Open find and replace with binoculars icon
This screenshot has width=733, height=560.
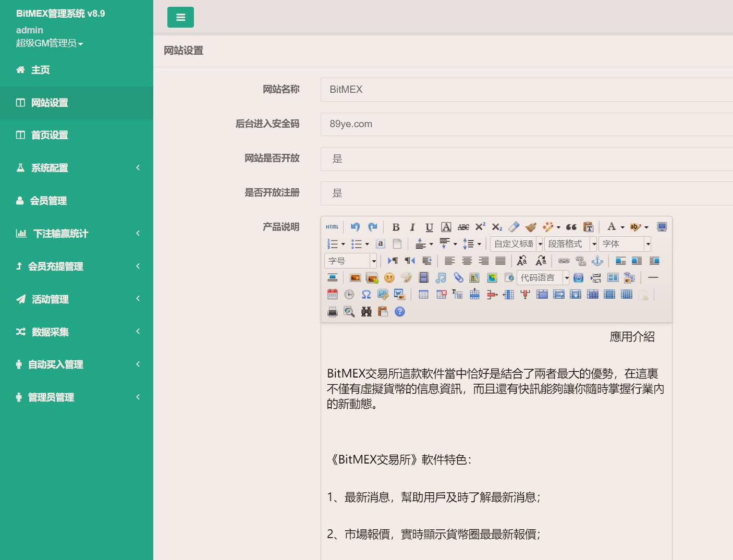tap(366, 312)
